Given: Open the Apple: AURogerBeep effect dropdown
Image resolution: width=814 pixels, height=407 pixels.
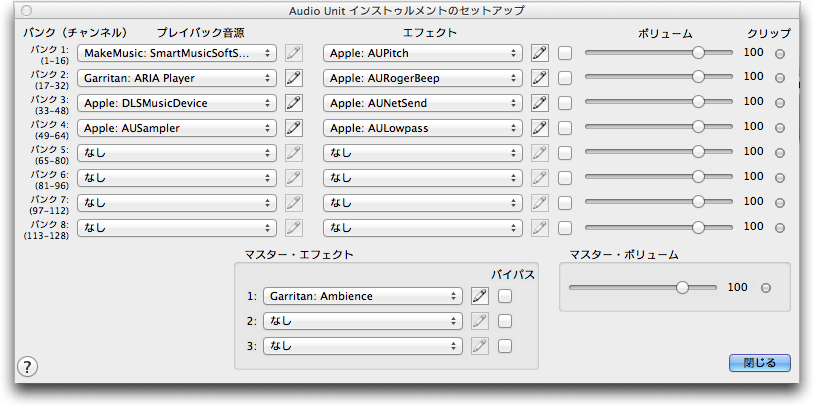Looking at the screenshot, I should tap(423, 78).
